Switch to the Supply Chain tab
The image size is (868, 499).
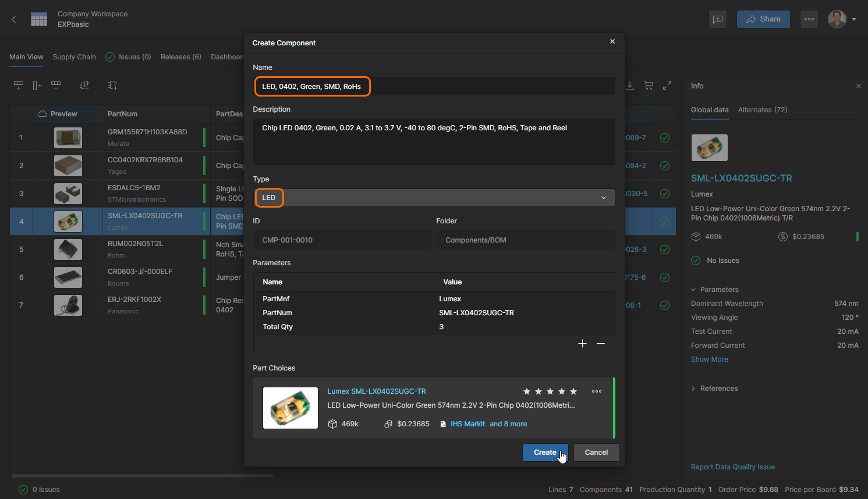click(x=74, y=57)
